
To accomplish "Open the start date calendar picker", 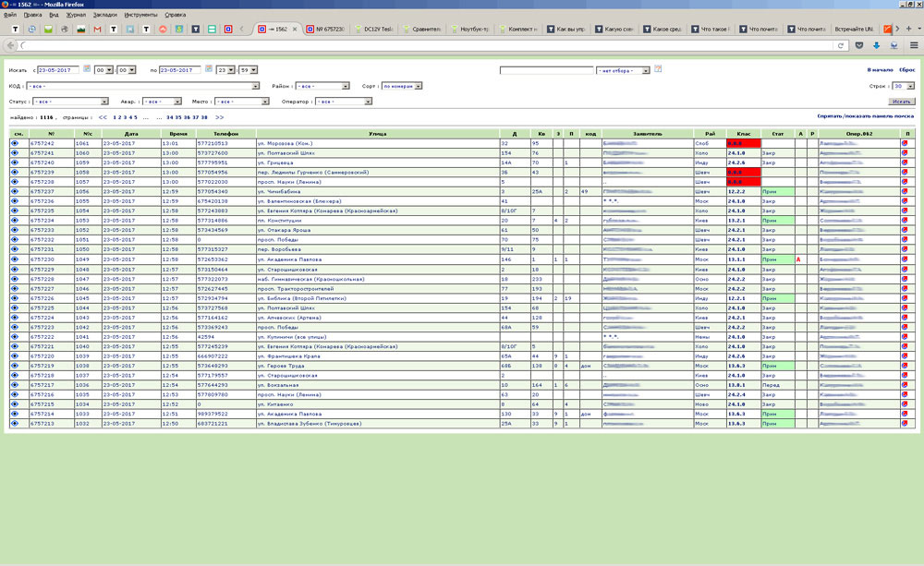I will (x=87, y=69).
